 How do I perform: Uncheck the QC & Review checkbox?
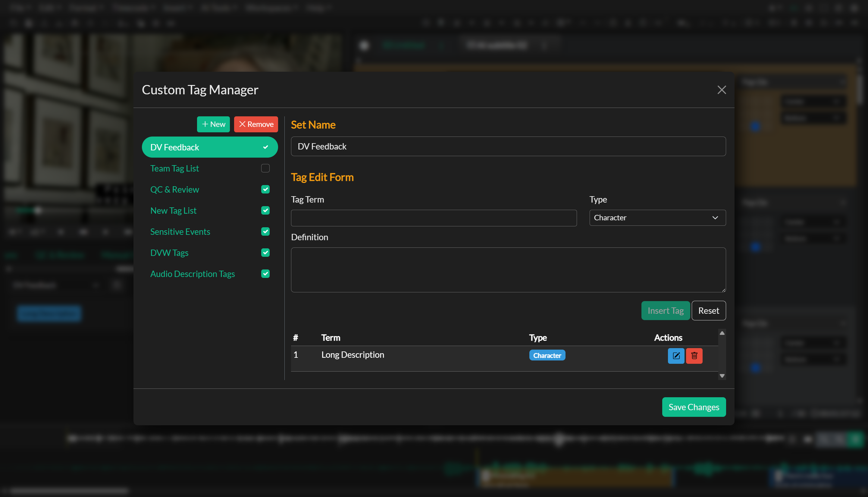[265, 189]
